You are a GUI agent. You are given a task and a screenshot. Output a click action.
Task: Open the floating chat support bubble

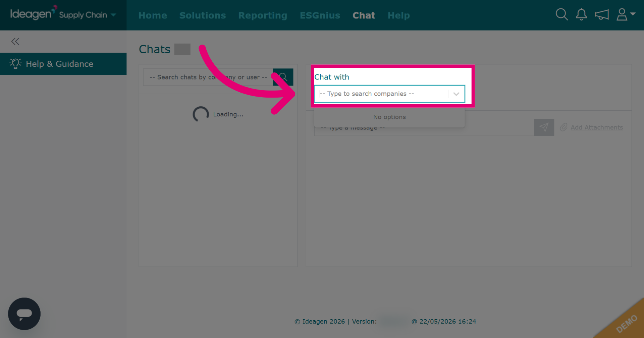pyautogui.click(x=24, y=314)
